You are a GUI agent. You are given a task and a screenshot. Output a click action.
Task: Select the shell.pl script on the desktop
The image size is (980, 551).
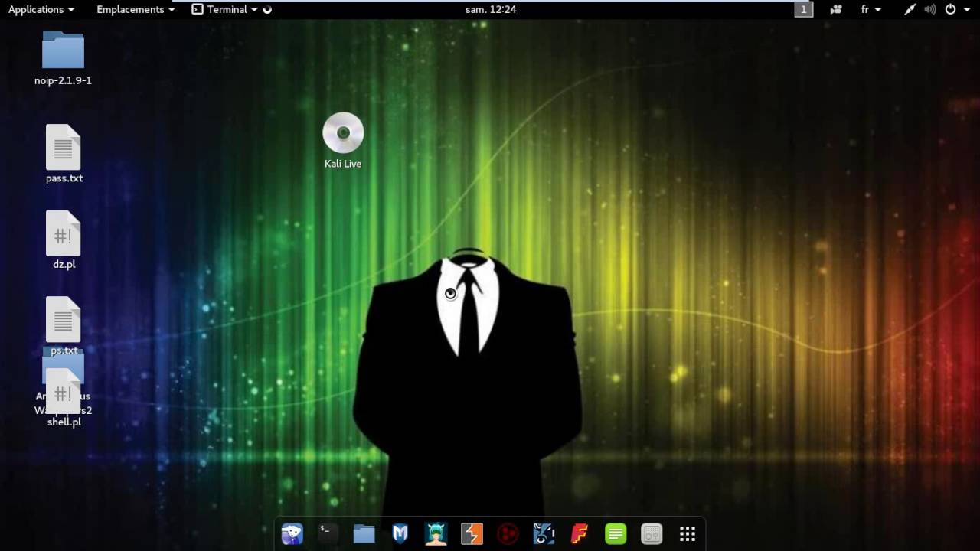tap(64, 398)
